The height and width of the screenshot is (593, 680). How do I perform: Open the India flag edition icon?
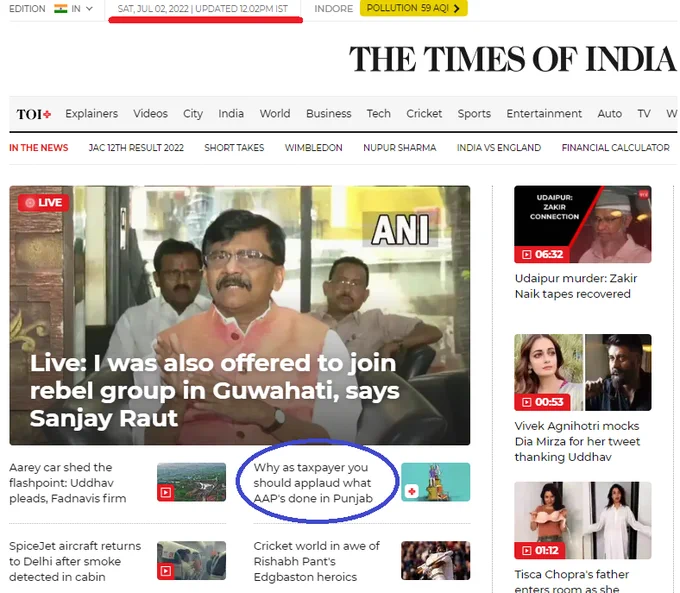pyautogui.click(x=61, y=9)
